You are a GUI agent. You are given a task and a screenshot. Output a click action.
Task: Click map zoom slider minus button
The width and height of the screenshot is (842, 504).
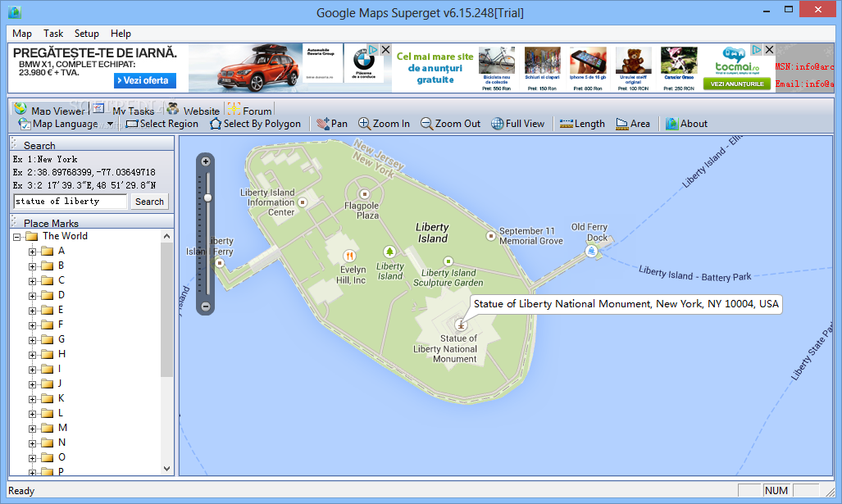206,306
